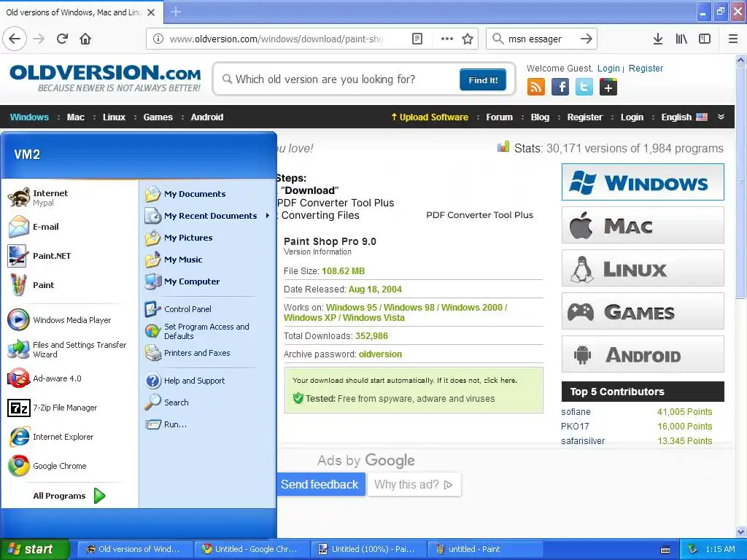Open browser downloads panel
The image size is (747, 560).
(657, 39)
